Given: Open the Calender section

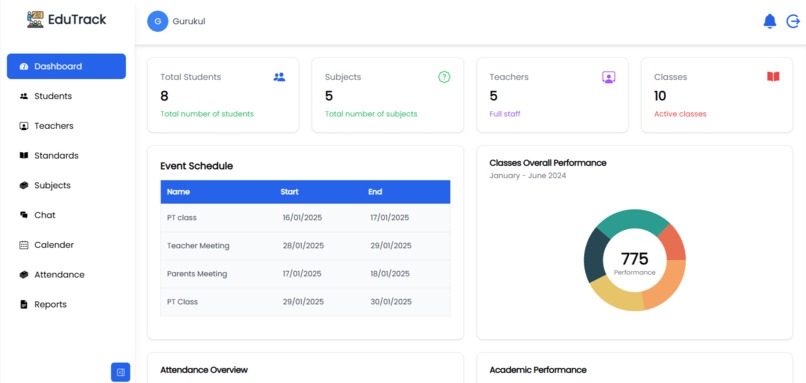Looking at the screenshot, I should (x=66, y=245).
